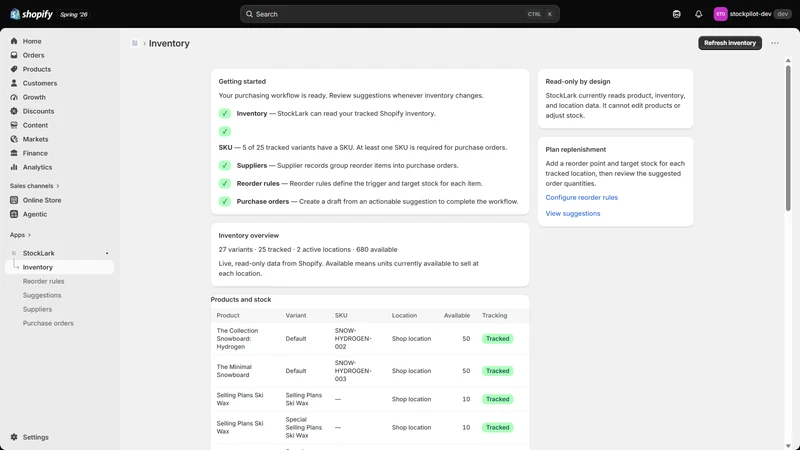This screenshot has width=800, height=450.
Task: Click the Tracking column header
Action: coord(494,315)
